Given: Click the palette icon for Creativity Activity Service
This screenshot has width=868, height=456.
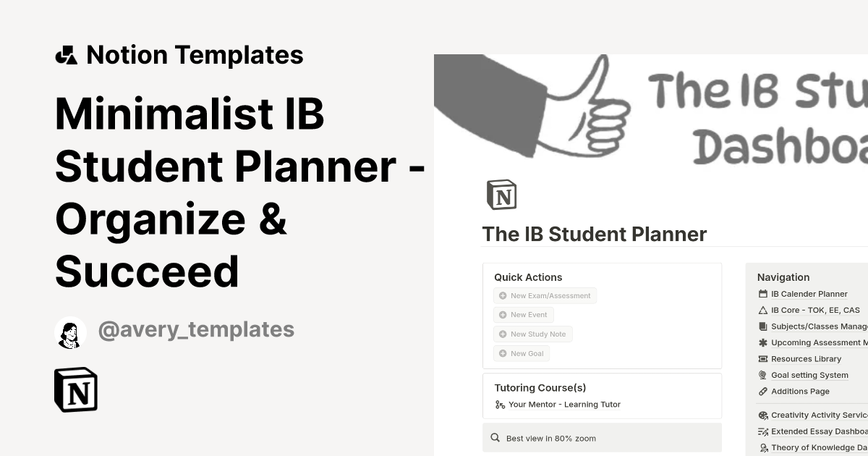Looking at the screenshot, I should point(762,415).
